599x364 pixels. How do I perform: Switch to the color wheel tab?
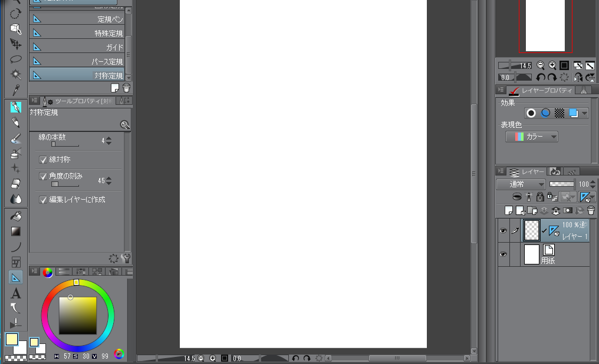pyautogui.click(x=48, y=272)
